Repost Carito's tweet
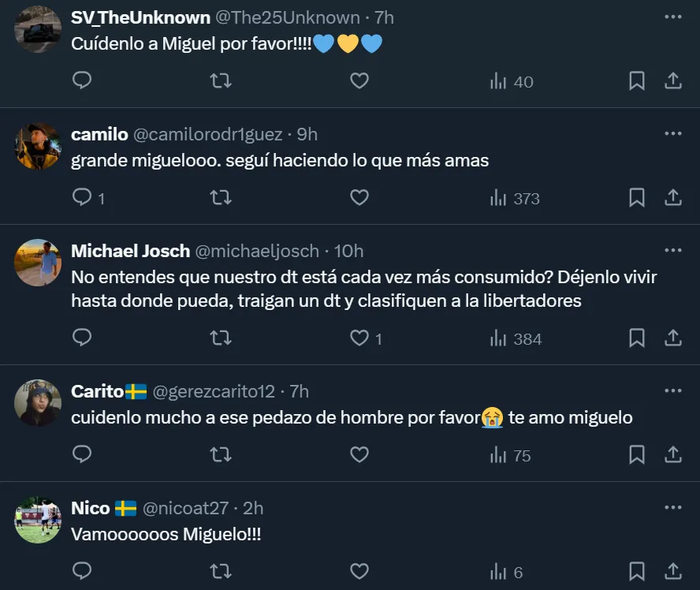700x590 pixels. (x=221, y=454)
